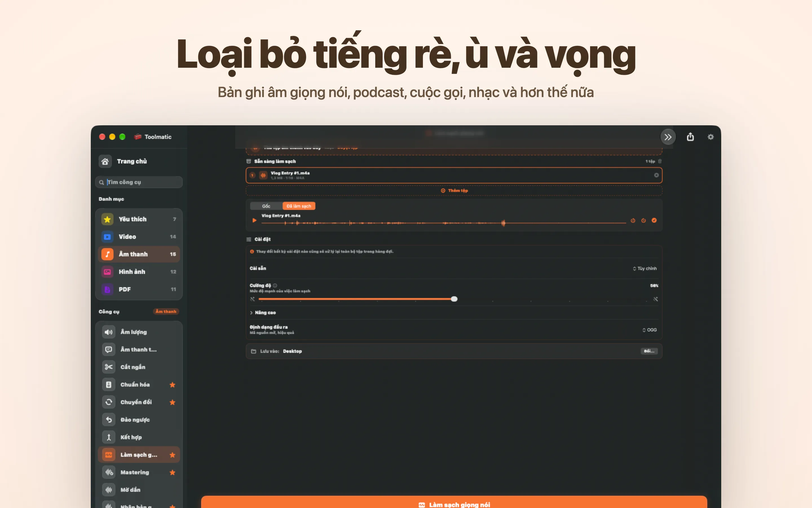
Task: Open the Chuẩn hóa tool
Action: click(x=139, y=384)
